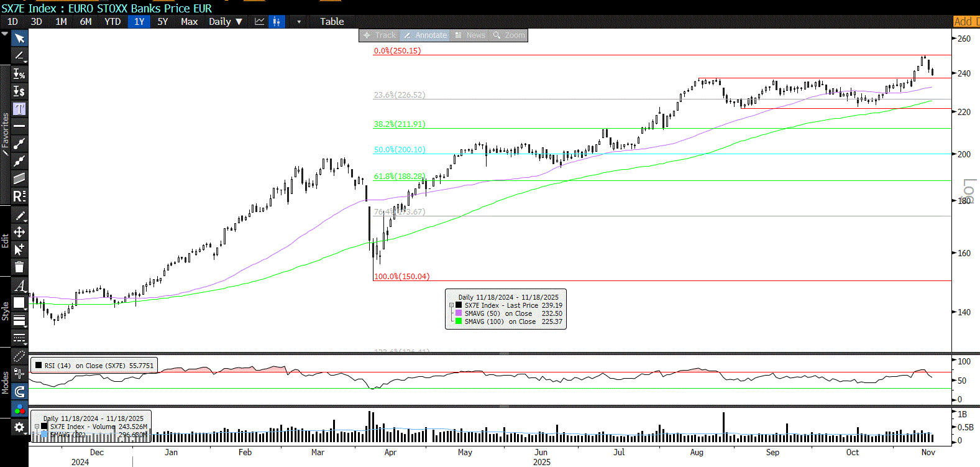Select the 5Y time range tab
The width and height of the screenshot is (980, 467).
point(162,22)
